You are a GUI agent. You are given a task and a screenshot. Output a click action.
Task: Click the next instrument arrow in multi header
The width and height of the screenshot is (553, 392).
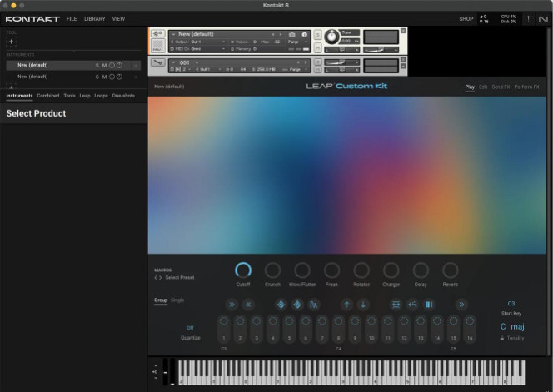281,35
